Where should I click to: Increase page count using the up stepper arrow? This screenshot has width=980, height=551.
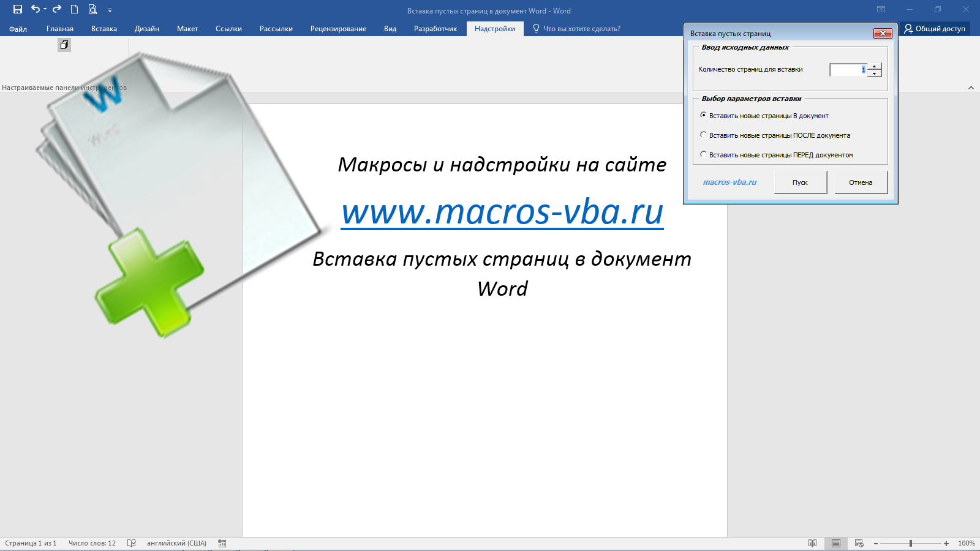874,67
